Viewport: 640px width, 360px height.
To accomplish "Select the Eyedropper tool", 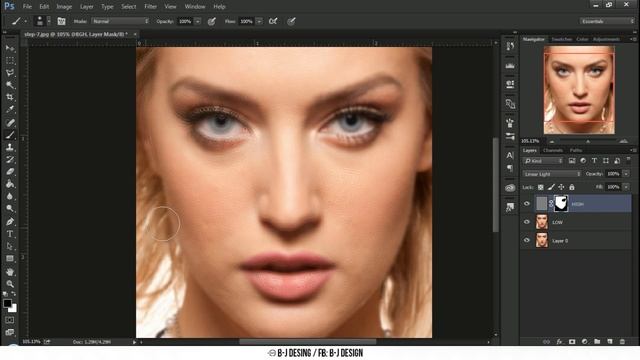I will point(10,109).
